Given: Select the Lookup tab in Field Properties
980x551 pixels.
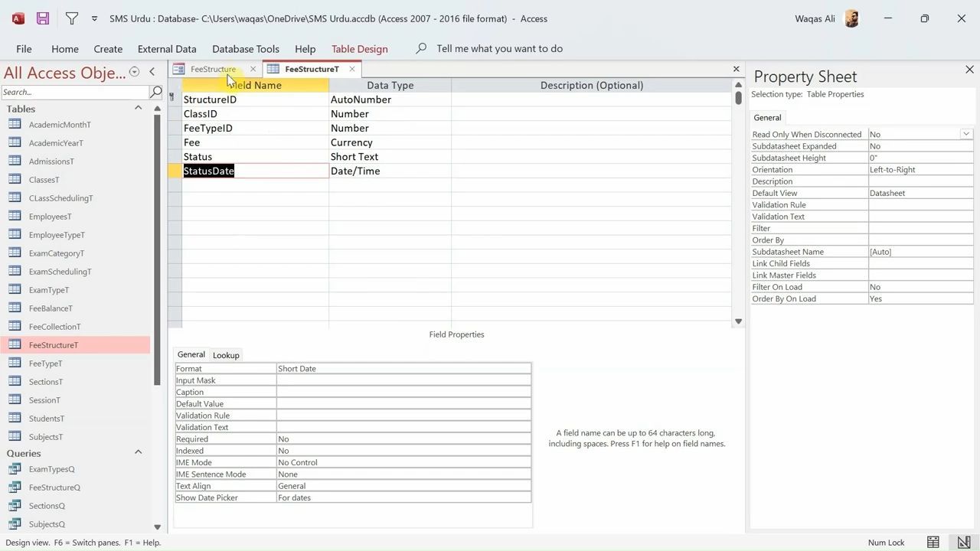Looking at the screenshot, I should pyautogui.click(x=226, y=355).
